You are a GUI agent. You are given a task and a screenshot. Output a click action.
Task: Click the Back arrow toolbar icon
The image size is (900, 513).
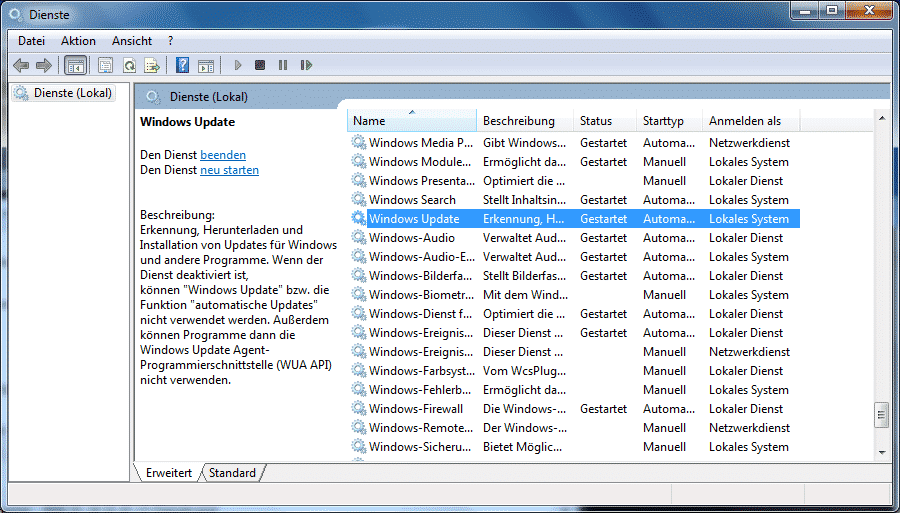[21, 65]
